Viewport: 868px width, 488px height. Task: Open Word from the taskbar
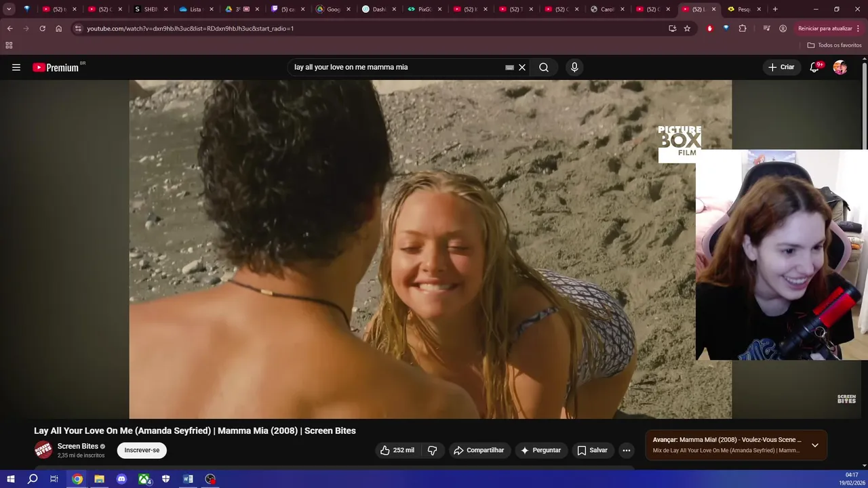click(188, 479)
